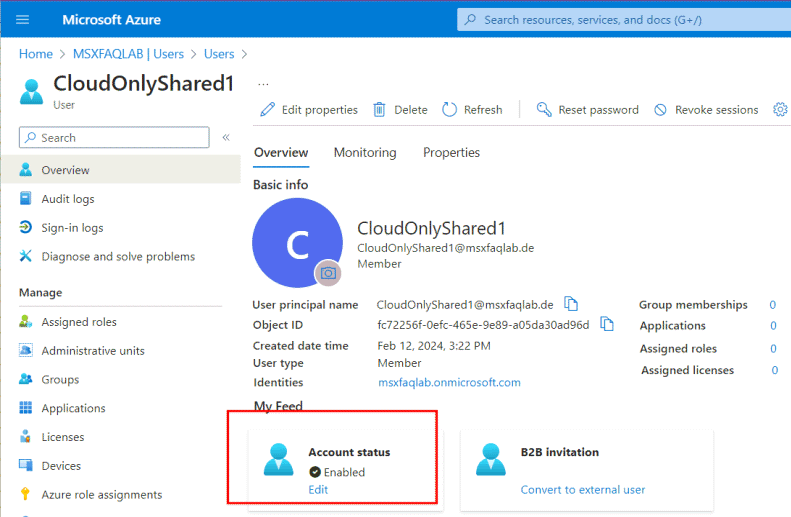Click the Groups sidebar icon
This screenshot has height=517, width=791.
[x=26, y=379]
